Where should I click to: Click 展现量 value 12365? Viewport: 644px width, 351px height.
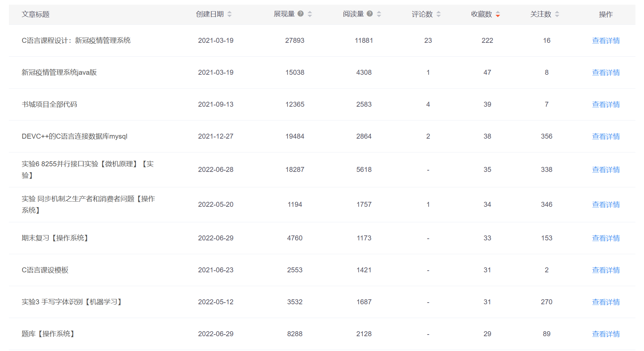[x=295, y=104]
